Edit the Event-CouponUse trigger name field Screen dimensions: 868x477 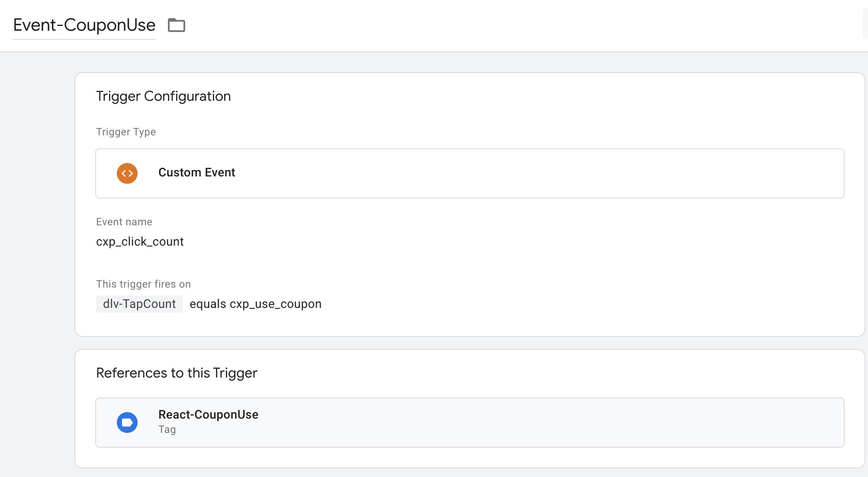pyautogui.click(x=84, y=25)
